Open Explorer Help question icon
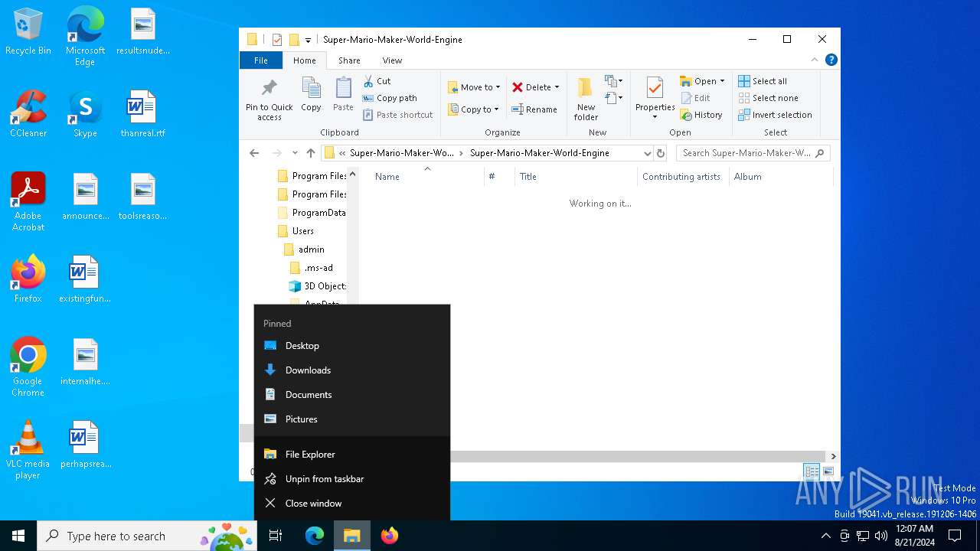The width and height of the screenshot is (980, 551). (831, 60)
